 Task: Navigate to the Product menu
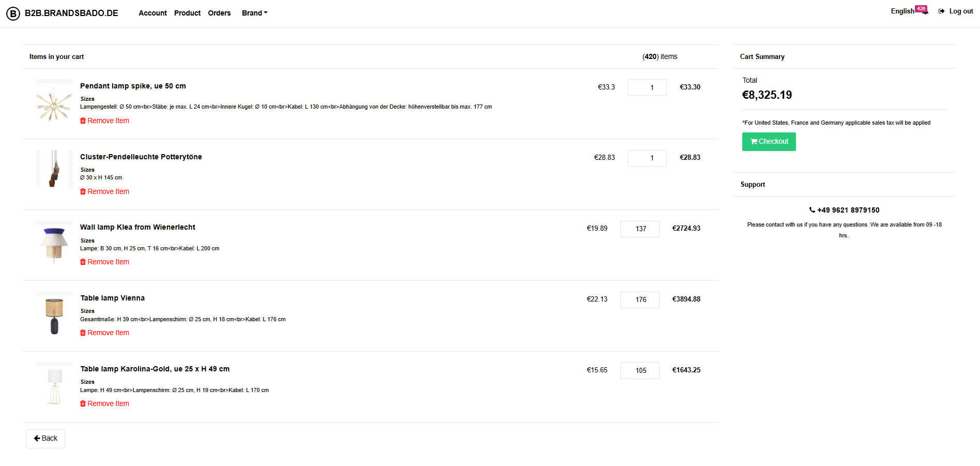[187, 13]
